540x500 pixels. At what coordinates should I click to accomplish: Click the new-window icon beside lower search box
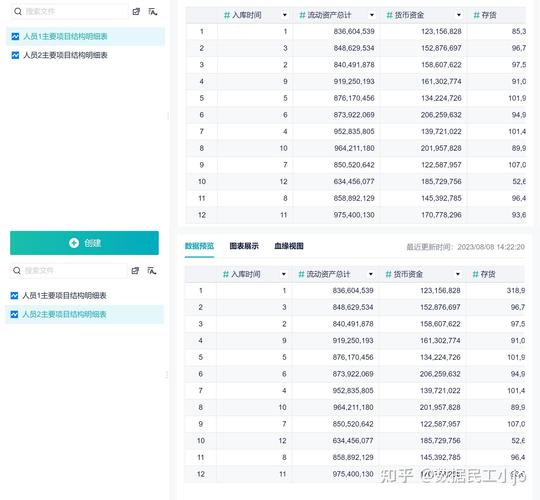(x=135, y=271)
